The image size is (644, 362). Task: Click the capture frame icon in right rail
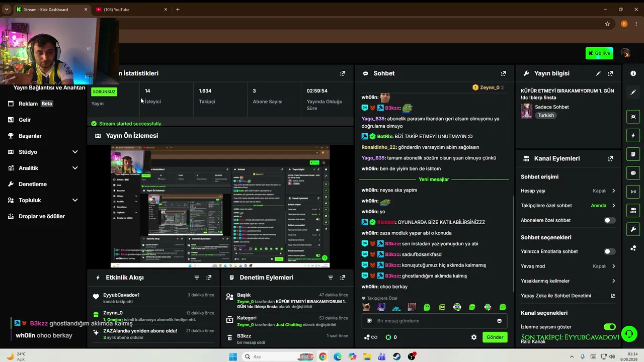click(633, 117)
